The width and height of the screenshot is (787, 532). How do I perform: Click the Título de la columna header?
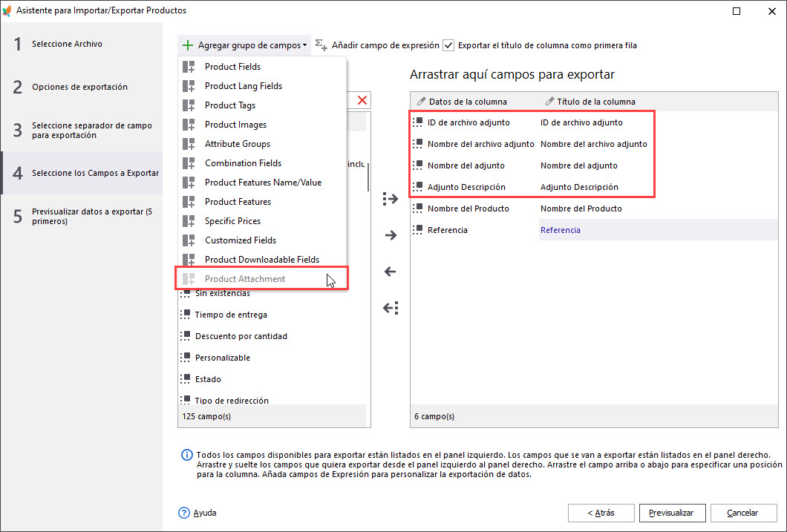click(x=595, y=102)
